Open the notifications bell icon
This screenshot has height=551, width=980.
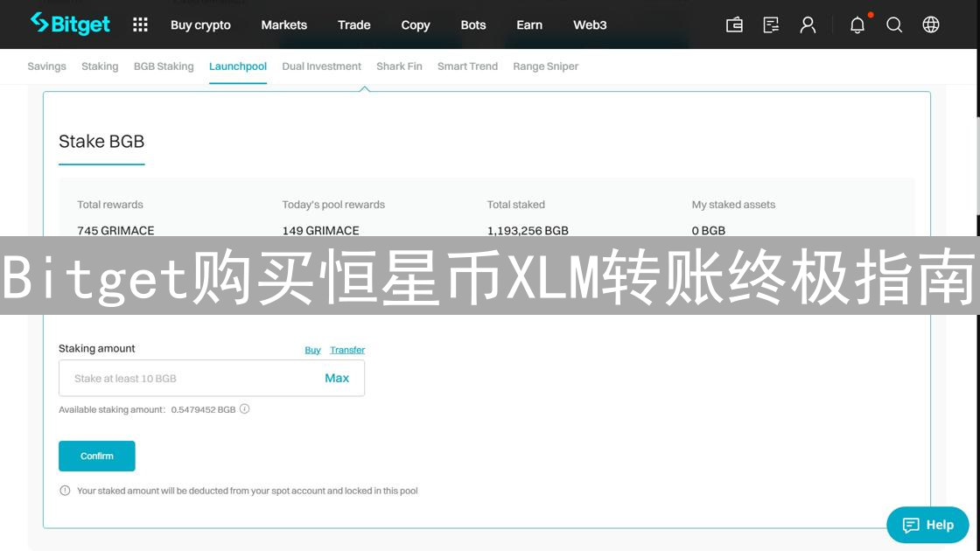click(x=857, y=25)
